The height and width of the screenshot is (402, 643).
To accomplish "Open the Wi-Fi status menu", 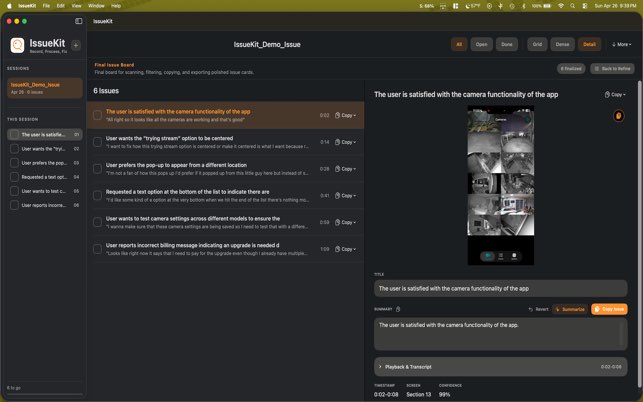I will pyautogui.click(x=561, y=6).
